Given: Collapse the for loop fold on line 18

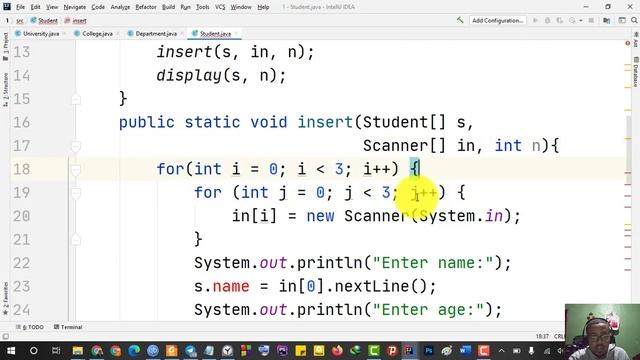Looking at the screenshot, I should pyautogui.click(x=76, y=169).
